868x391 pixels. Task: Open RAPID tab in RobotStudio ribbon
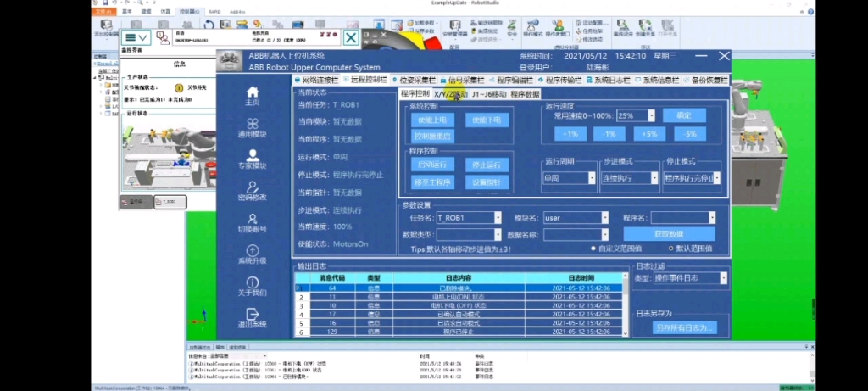(214, 11)
